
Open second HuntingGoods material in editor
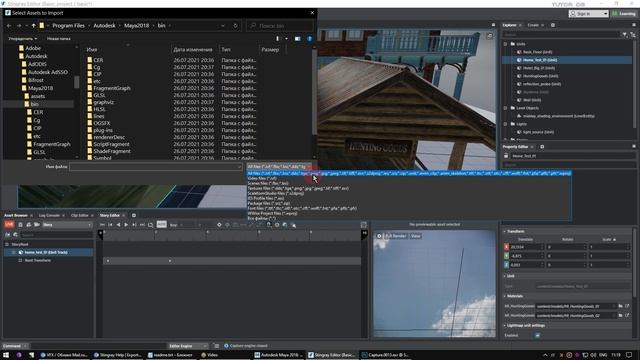coord(627,315)
